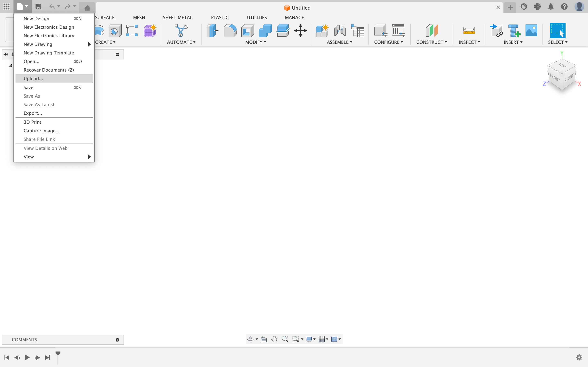Switch to the SHEET METAL tab
Screen dimensions: 588x367
[177, 18]
